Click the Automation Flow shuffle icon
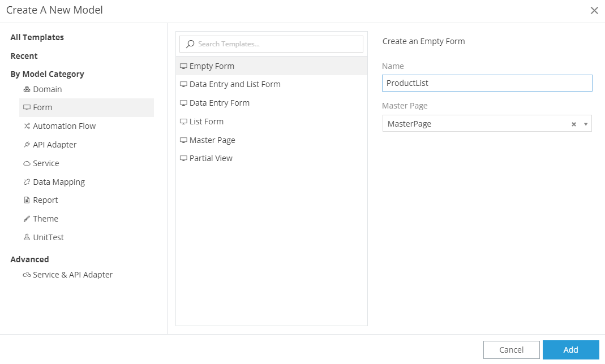Viewport: 605px width, 364px height. coord(27,126)
